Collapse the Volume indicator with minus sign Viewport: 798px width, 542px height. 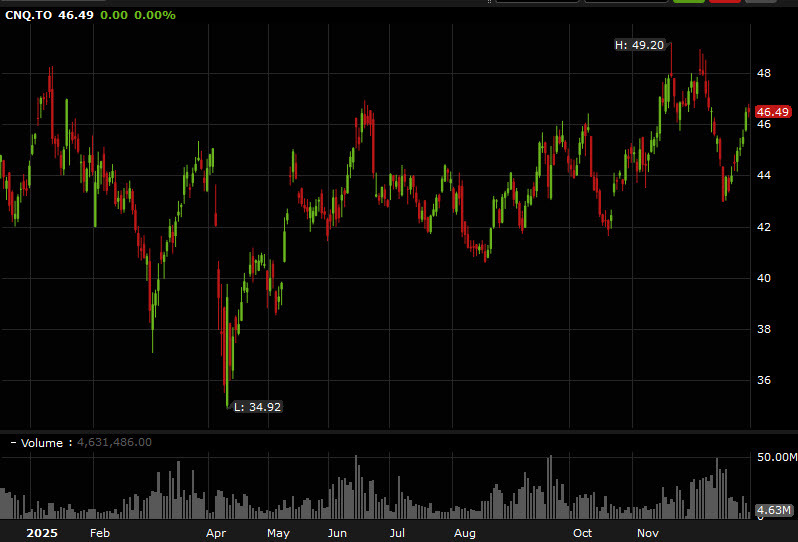point(13,443)
